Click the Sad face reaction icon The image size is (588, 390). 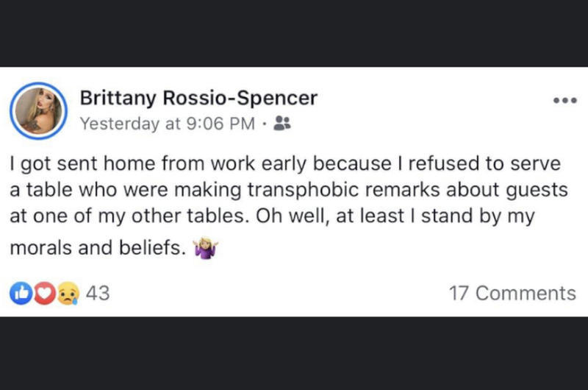pos(68,293)
